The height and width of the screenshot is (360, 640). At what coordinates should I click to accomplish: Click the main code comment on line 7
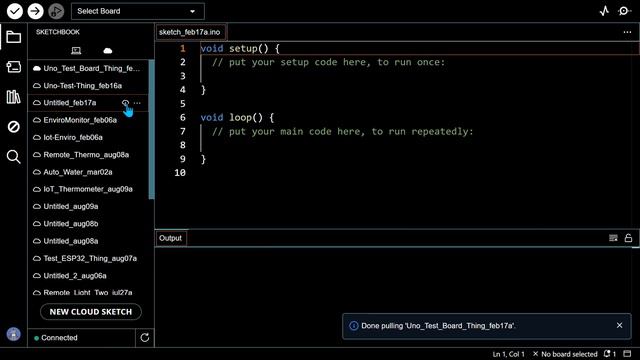(x=342, y=131)
